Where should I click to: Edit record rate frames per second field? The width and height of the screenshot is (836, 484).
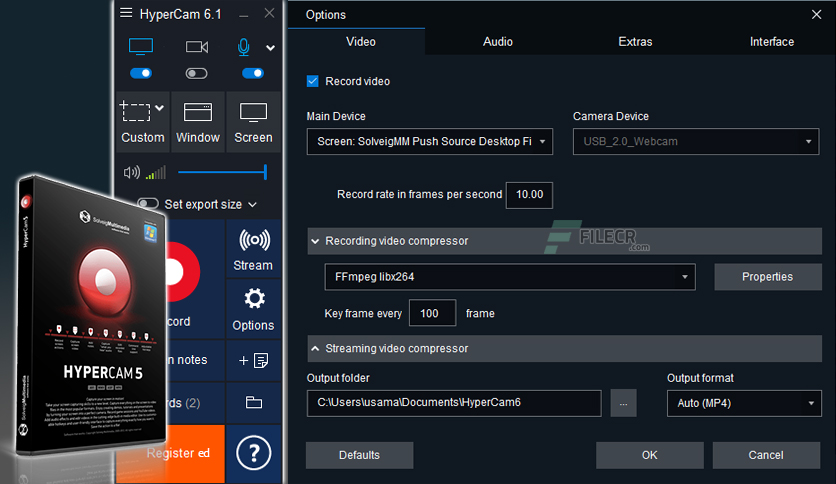pyautogui.click(x=529, y=195)
